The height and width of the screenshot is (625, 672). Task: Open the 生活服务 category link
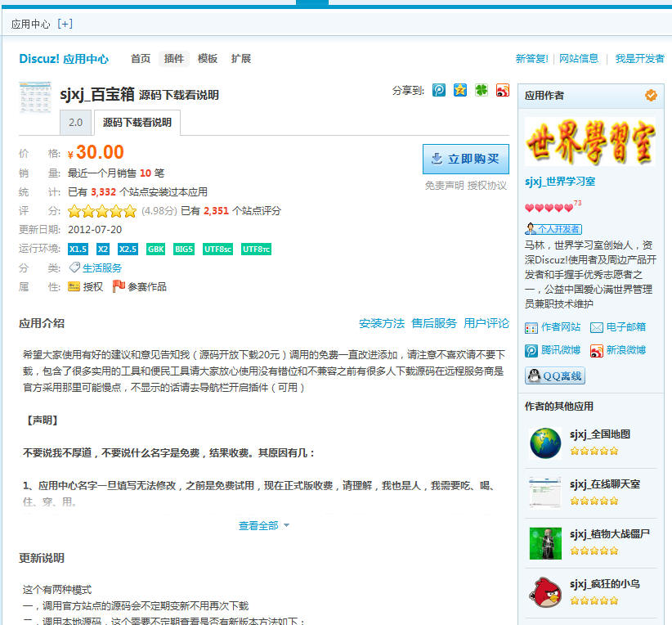coord(102,268)
